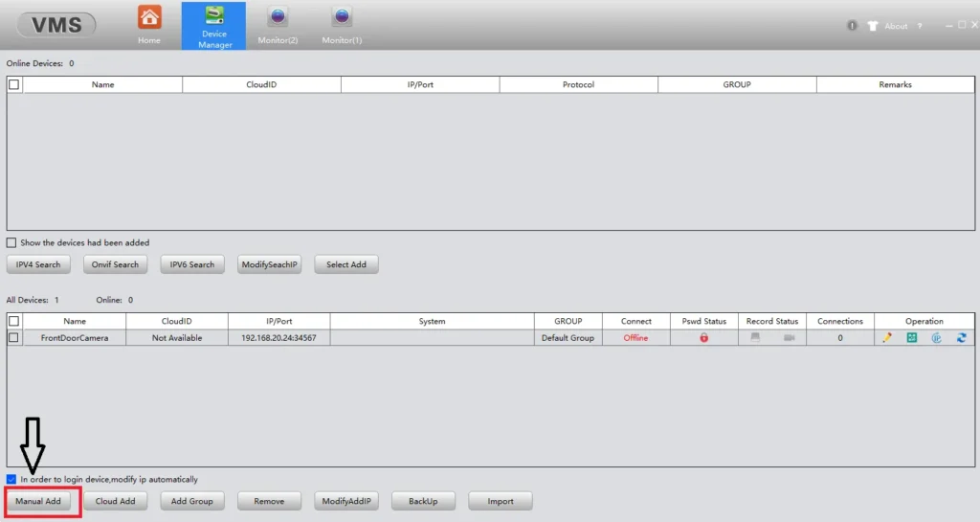The width and height of the screenshot is (980, 522).
Task: Click the grey disk record status icon
Action: (x=755, y=337)
